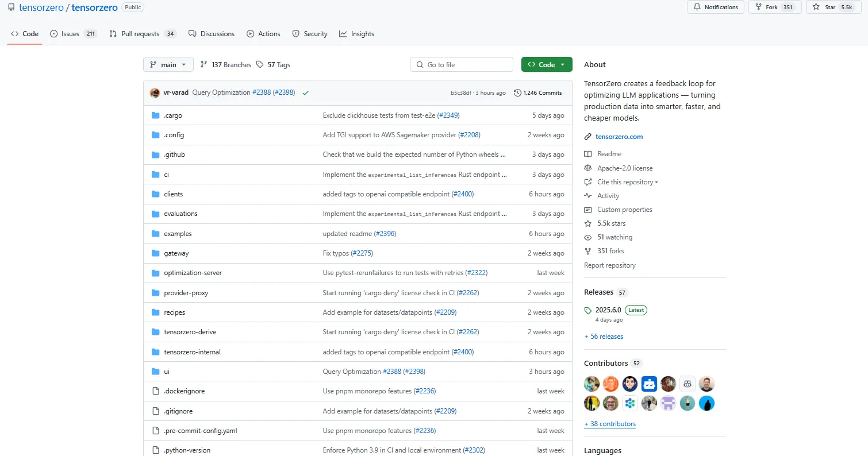Open the + 38 contributors link

point(610,424)
